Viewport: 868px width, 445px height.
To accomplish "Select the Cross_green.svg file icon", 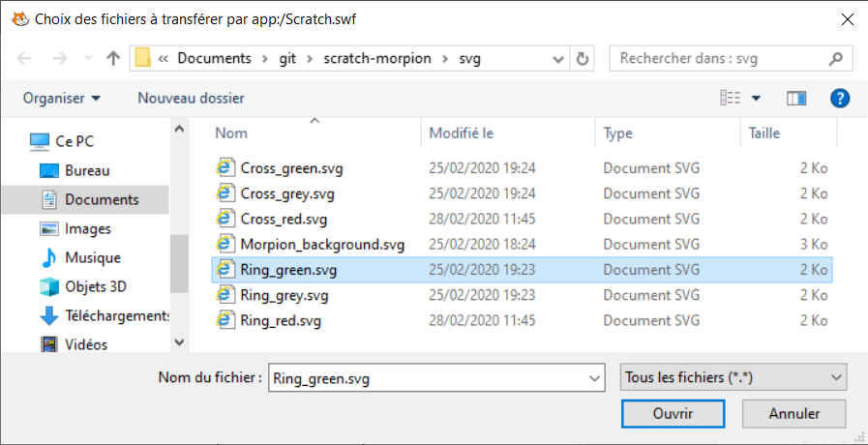I will [x=226, y=168].
